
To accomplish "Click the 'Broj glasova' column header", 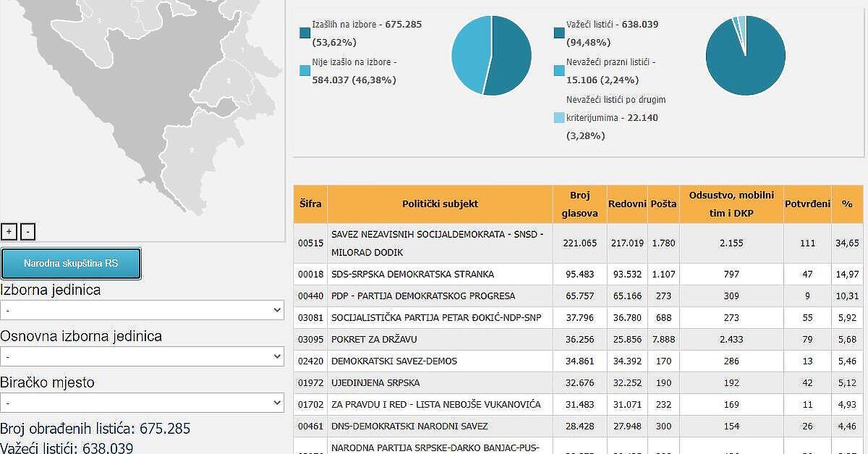I will (580, 203).
